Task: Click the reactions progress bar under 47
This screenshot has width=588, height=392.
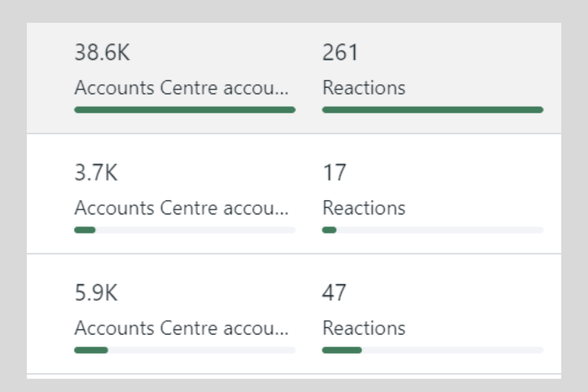Action: [433, 350]
